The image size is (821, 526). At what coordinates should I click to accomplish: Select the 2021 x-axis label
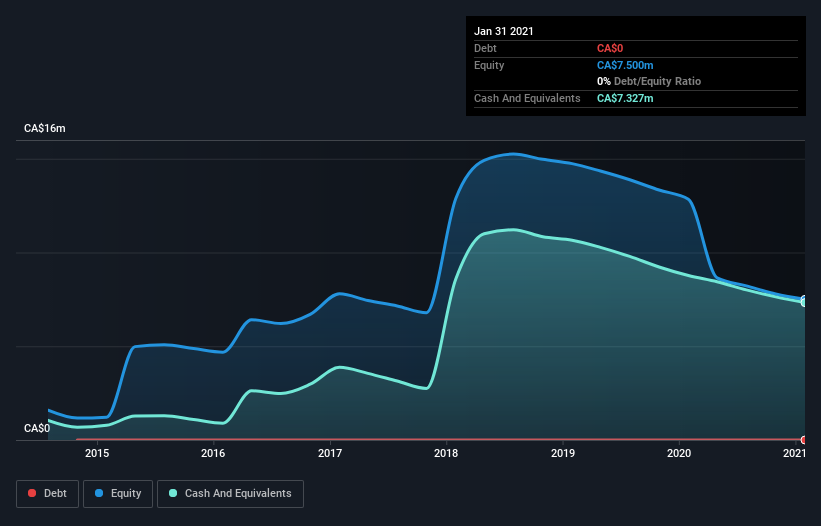point(794,455)
